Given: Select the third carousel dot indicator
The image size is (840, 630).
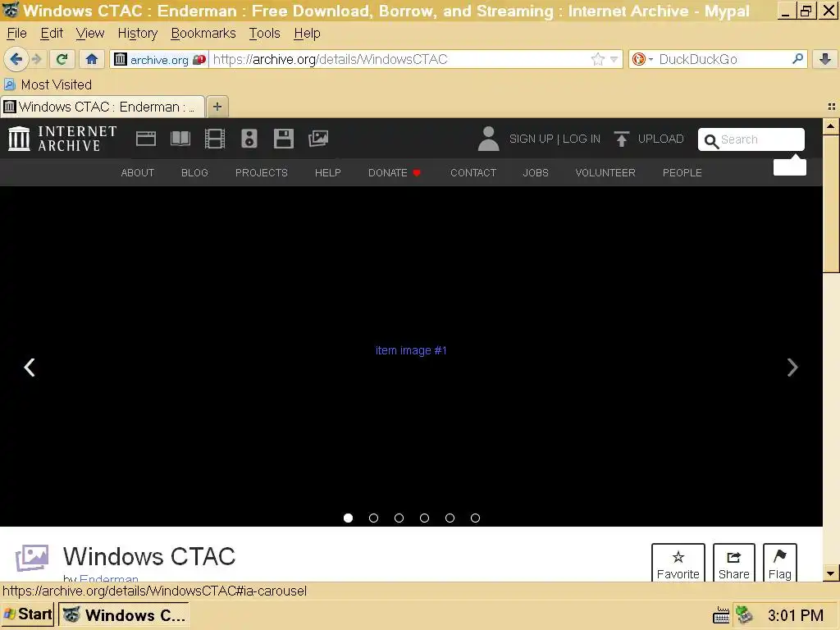Looking at the screenshot, I should coord(399,518).
